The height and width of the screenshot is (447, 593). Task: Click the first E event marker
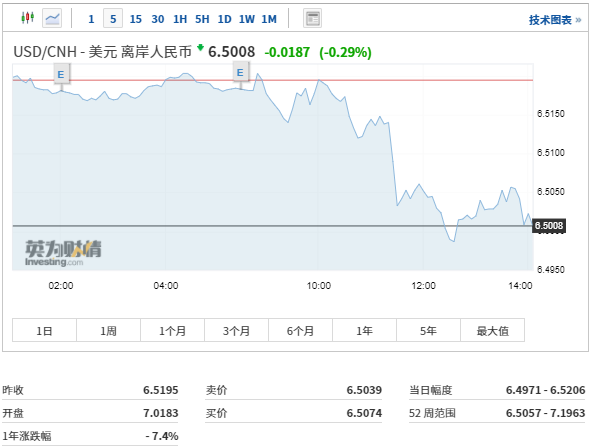point(61,74)
